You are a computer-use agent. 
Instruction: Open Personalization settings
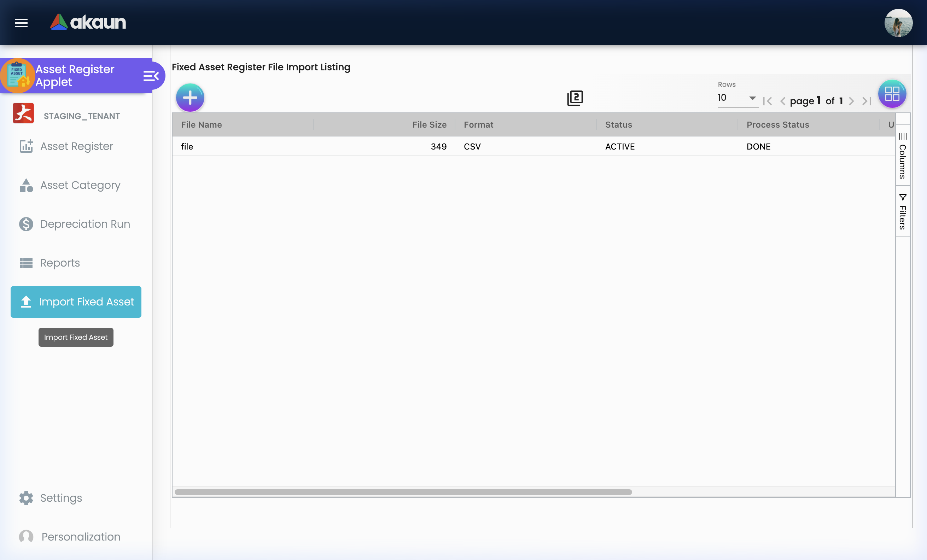tap(80, 537)
